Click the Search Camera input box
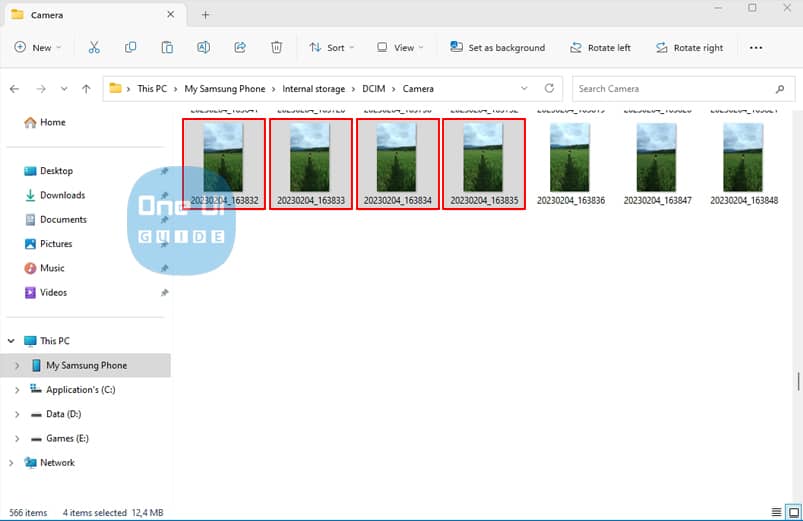Screen dimensions: 803x521 (x=673, y=89)
